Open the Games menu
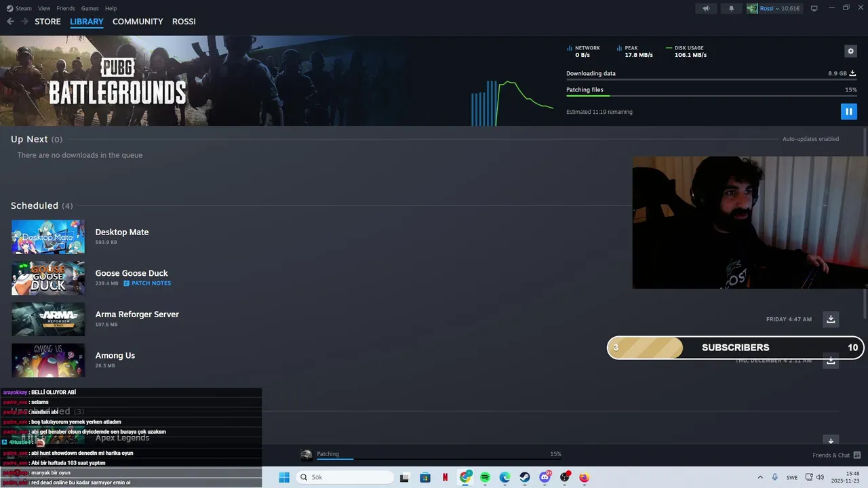Screen dimensions: 868x488 click(x=90, y=8)
